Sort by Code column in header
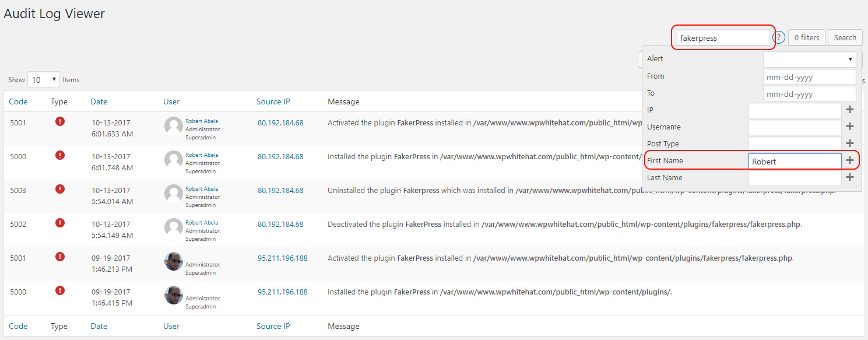 click(x=18, y=101)
